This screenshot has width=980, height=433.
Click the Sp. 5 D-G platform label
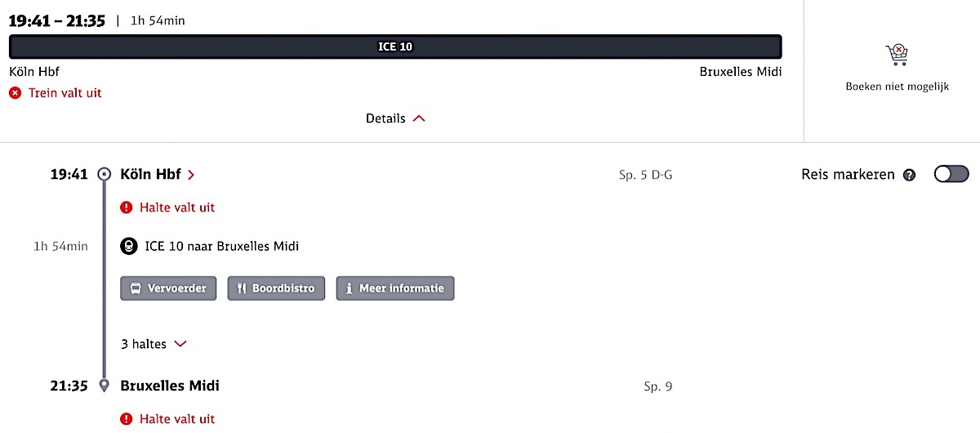pyautogui.click(x=645, y=175)
